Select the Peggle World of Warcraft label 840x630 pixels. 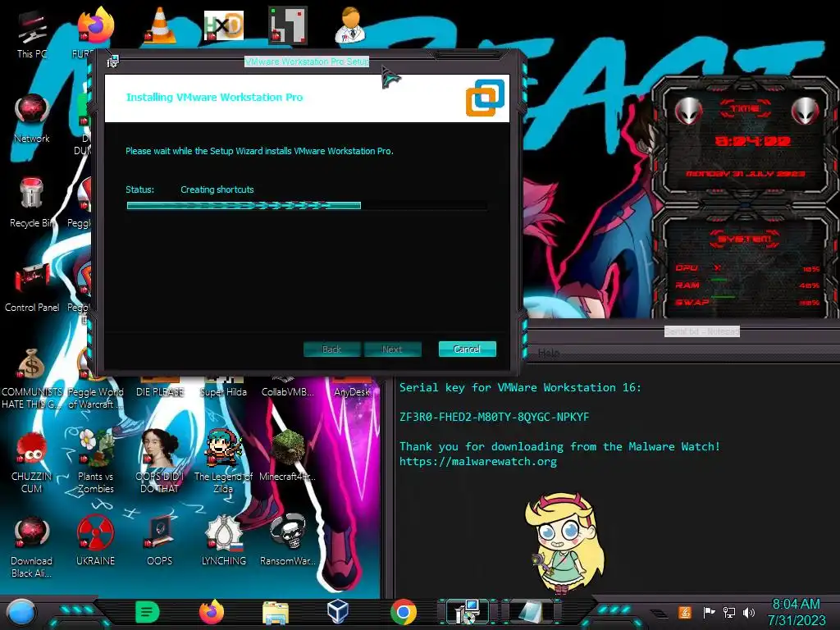click(x=95, y=398)
